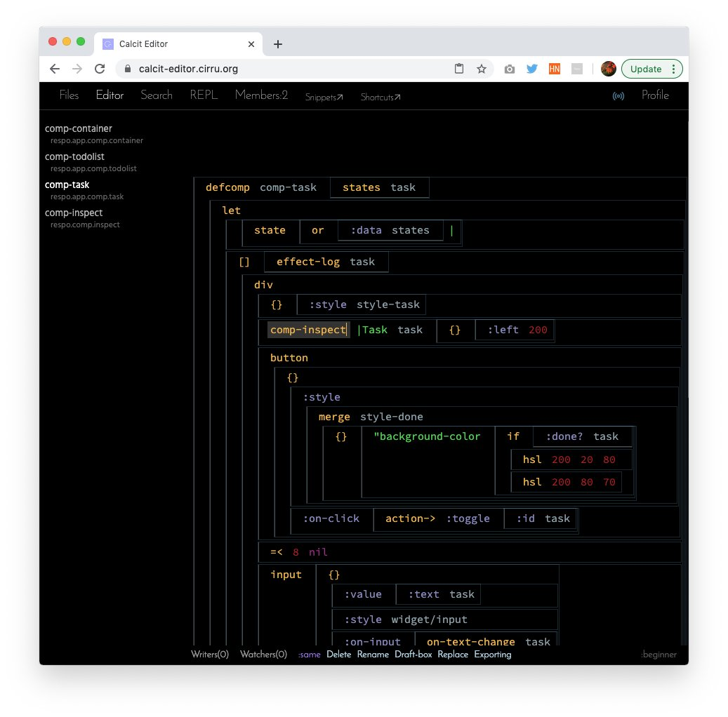Click Writers(0) in the status bar
Viewport: 728px width, 717px height.
[x=210, y=655]
